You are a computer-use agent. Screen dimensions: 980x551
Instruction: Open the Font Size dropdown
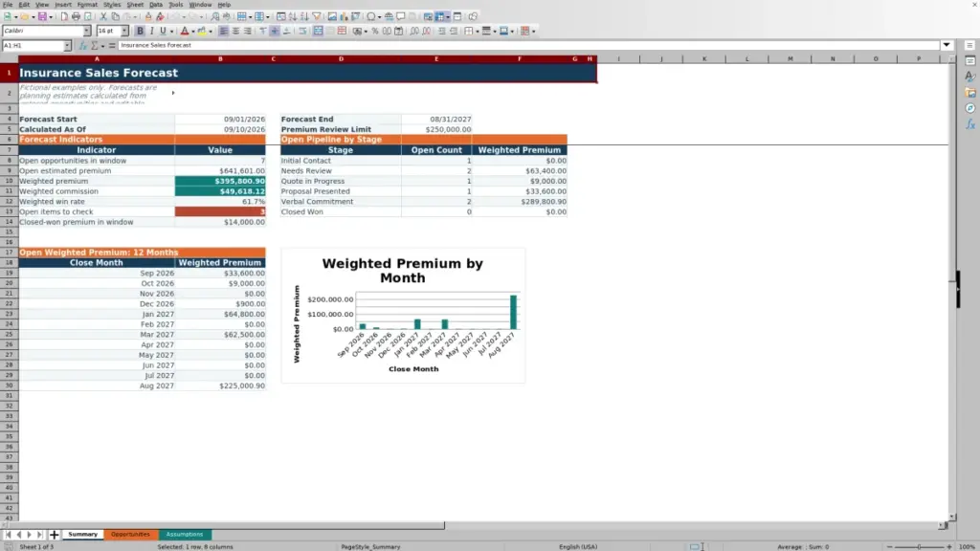[x=124, y=32]
